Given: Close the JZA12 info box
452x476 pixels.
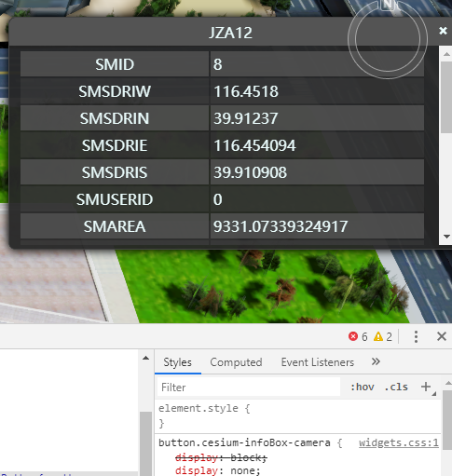Looking at the screenshot, I should [443, 31].
